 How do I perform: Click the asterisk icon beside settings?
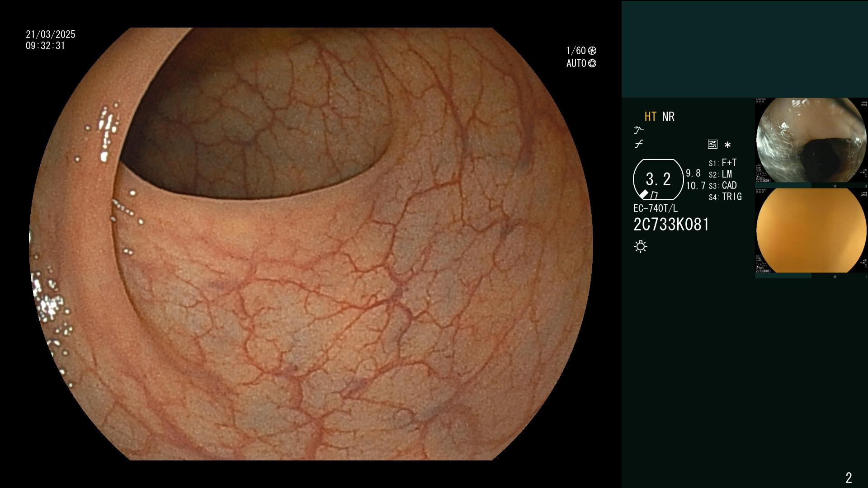pos(727,145)
